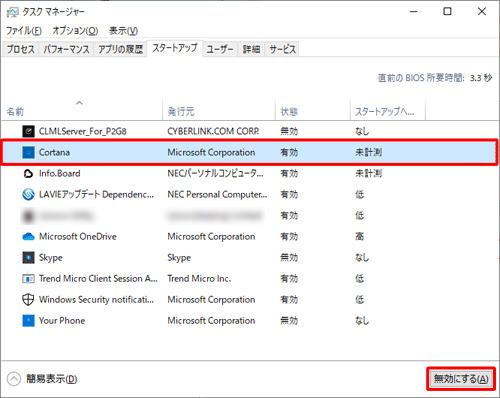Click the Cortana blue square icon
This screenshot has width=500, height=398.
pyautogui.click(x=28, y=152)
